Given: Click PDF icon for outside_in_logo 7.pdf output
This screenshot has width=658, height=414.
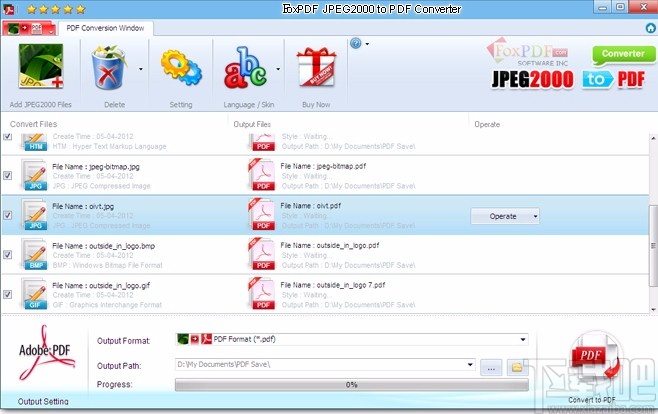Looking at the screenshot, I should [262, 294].
